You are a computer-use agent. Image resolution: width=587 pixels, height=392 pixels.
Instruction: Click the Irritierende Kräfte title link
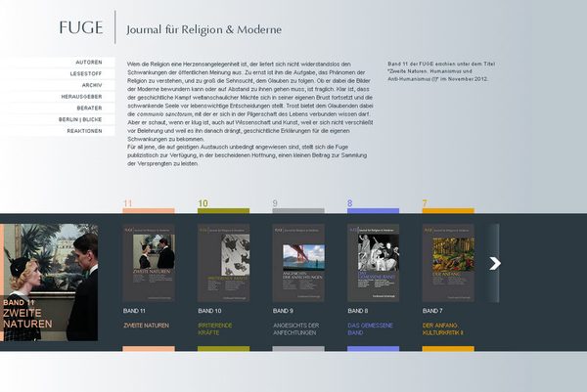pos(215,329)
